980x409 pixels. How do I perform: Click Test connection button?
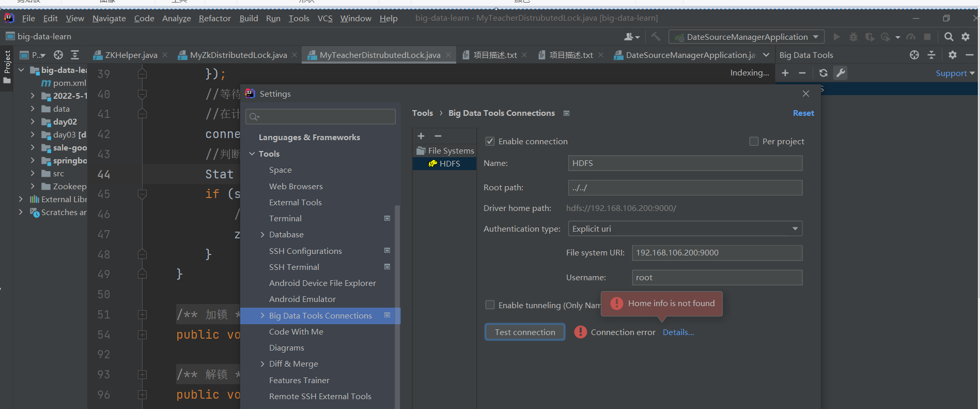tap(525, 332)
